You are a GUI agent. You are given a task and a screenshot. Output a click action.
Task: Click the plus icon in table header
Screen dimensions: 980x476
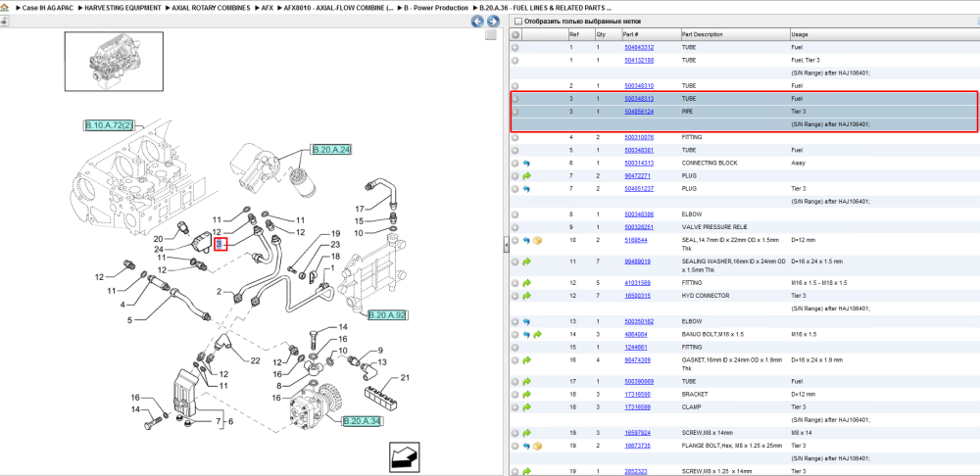coord(515,34)
